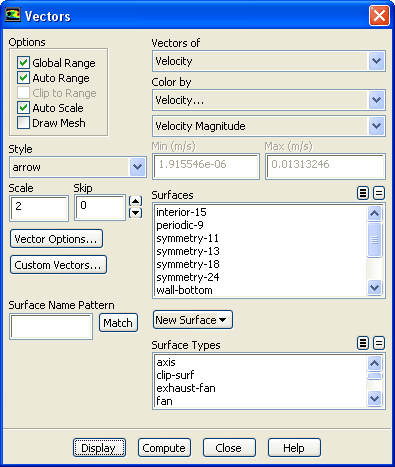395x467 pixels.
Task: Open the New Surface dropdown menu
Action: pos(193,320)
